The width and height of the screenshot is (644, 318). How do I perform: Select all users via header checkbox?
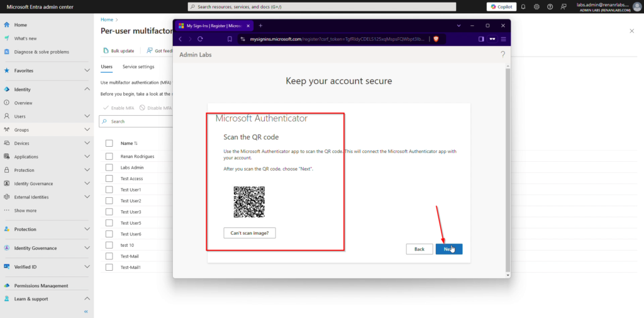[109, 143]
